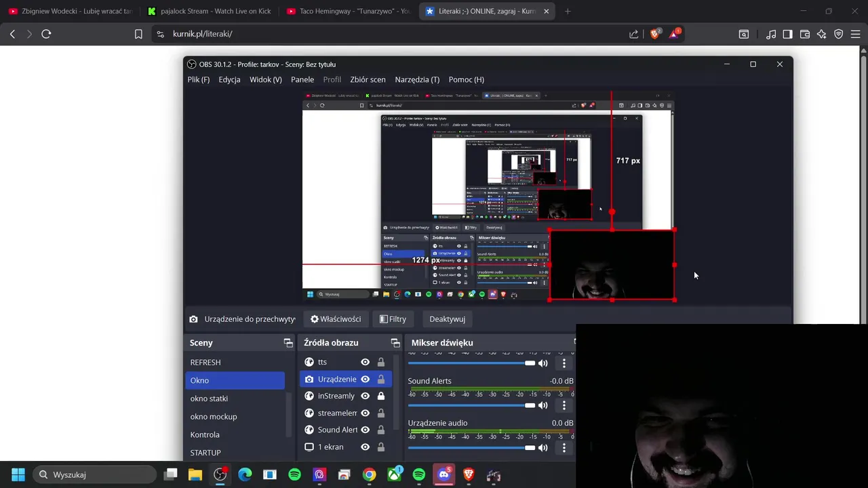The height and width of the screenshot is (488, 868).
Task: Toggle the lock on streamelem source
Action: (x=381, y=413)
